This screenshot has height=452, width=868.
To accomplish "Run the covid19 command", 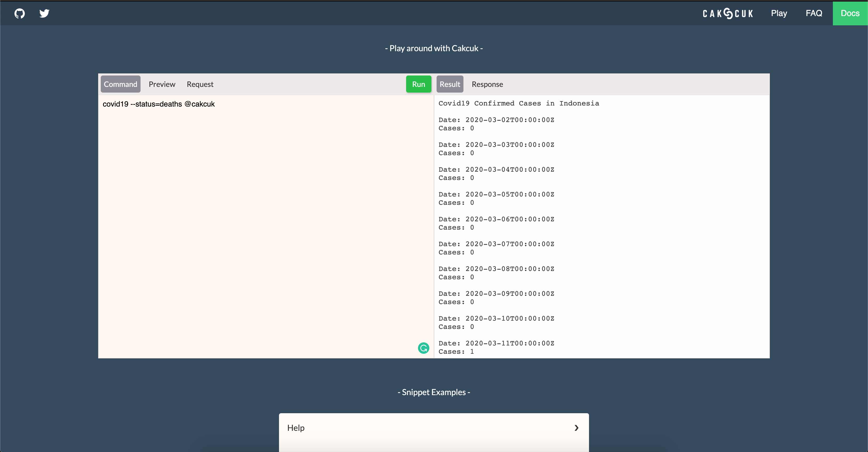I will [x=419, y=84].
